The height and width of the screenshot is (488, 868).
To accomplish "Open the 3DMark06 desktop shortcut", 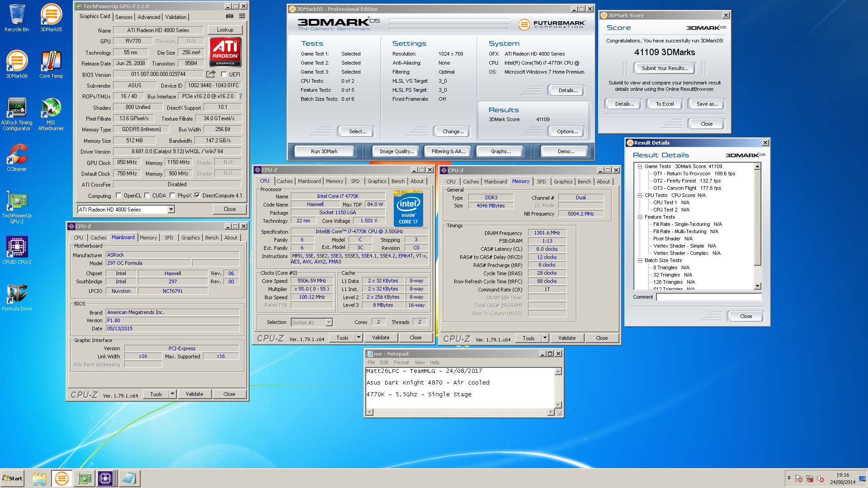I will pos(17,65).
